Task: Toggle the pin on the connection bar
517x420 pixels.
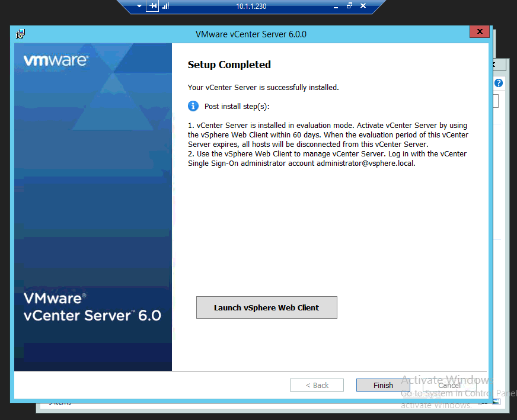Action: tap(152, 5)
